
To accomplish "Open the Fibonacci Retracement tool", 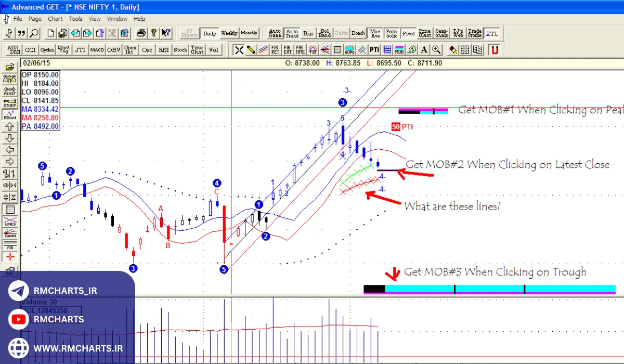I will point(275,50).
